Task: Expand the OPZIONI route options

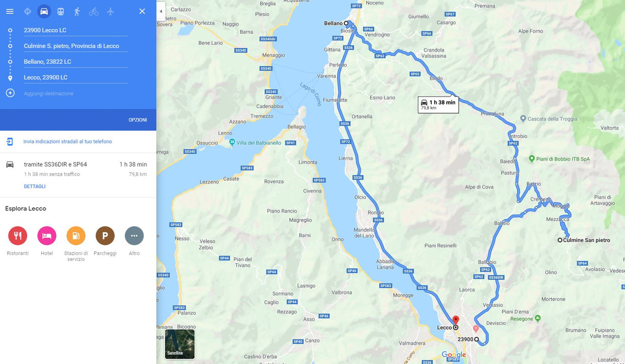Action: [x=138, y=120]
